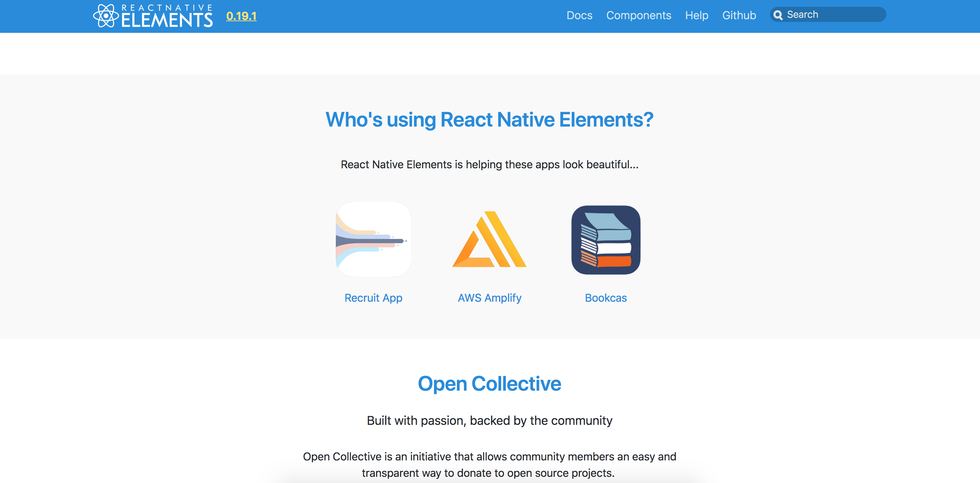This screenshot has height=483, width=980.
Task: Click the React Native Elements wordmark
Action: point(167,16)
